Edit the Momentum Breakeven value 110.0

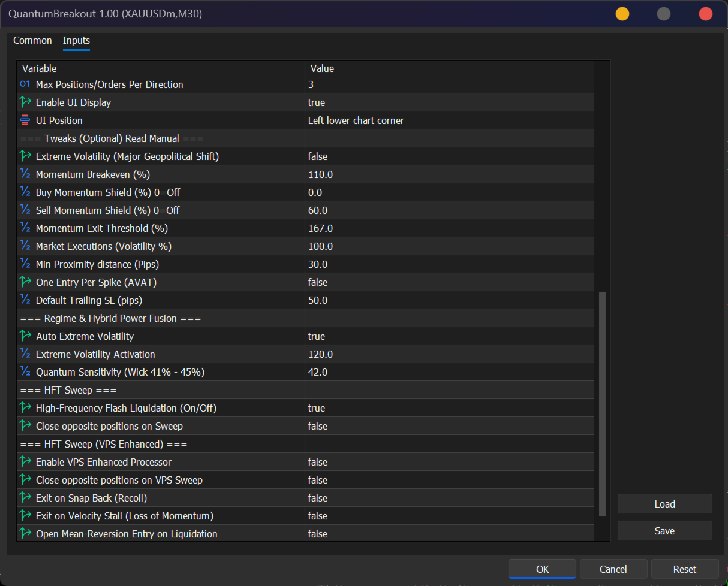(449, 174)
